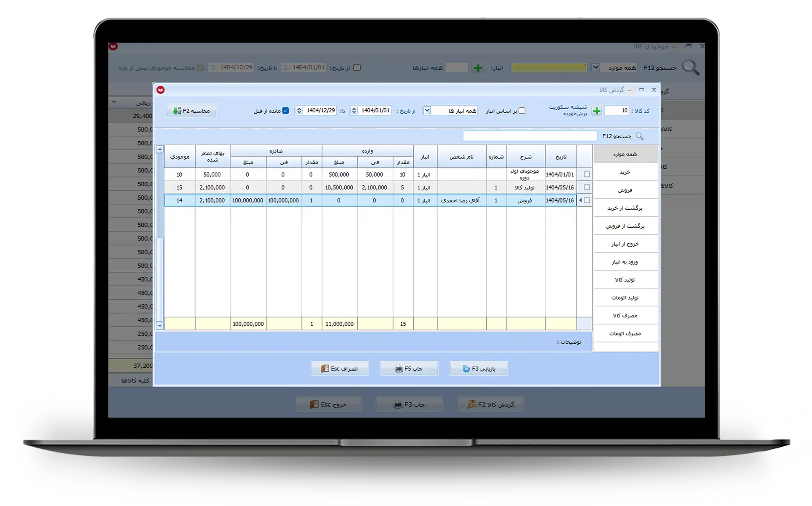This screenshot has height=506, width=812.
Task: Click the 37,200 total in the background window
Action: click(143, 366)
